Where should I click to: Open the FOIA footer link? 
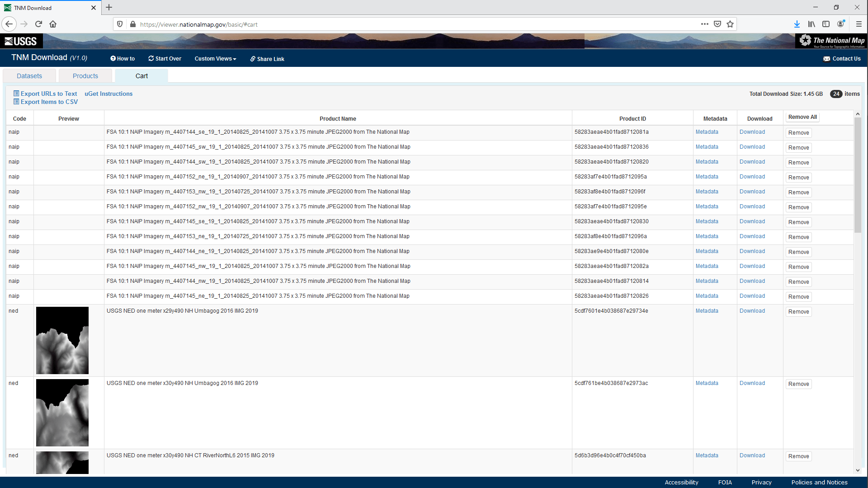pyautogui.click(x=725, y=483)
